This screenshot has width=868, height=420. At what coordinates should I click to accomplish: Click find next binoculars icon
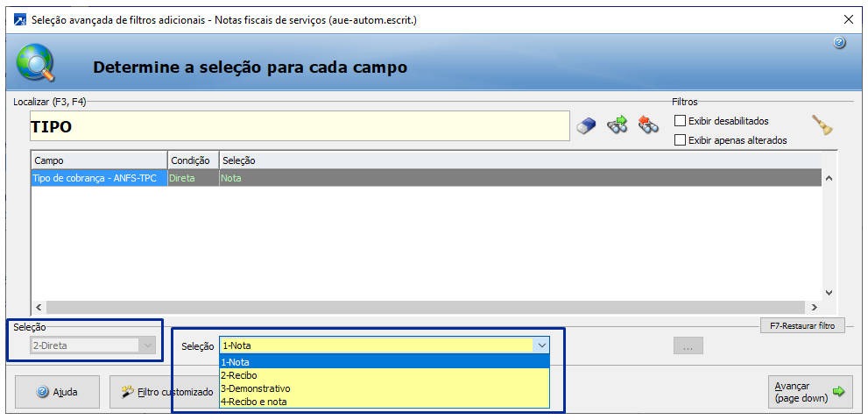pyautogui.click(x=617, y=125)
